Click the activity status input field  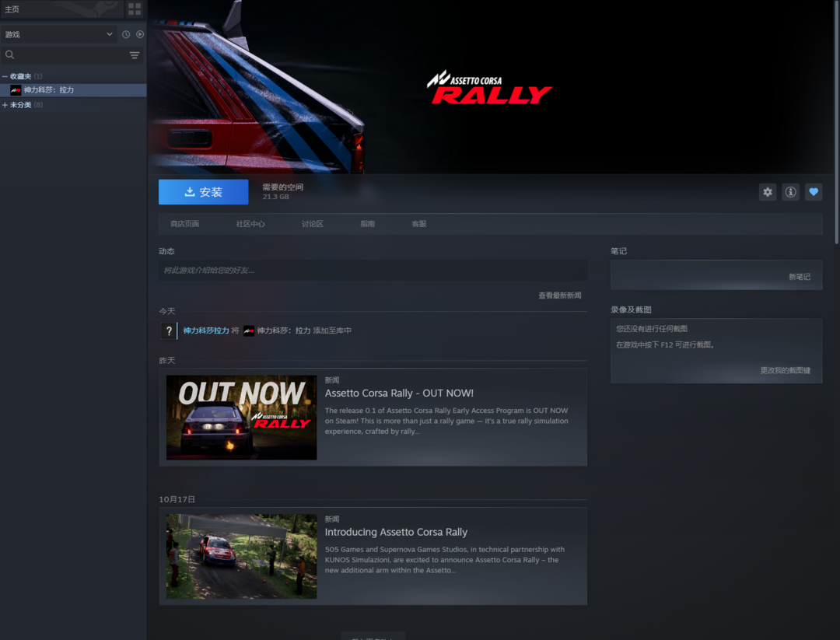373,271
